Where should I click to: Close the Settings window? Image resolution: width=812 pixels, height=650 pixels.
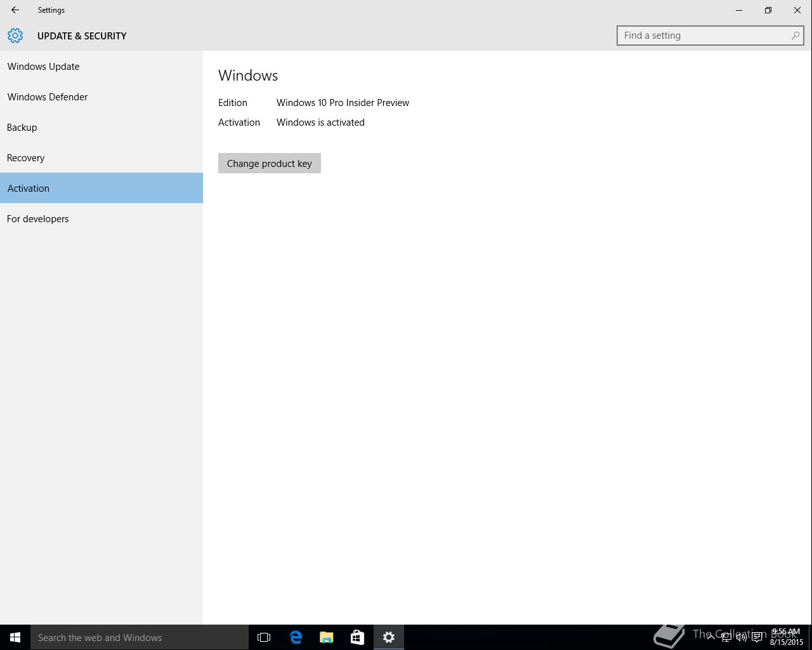(797, 10)
